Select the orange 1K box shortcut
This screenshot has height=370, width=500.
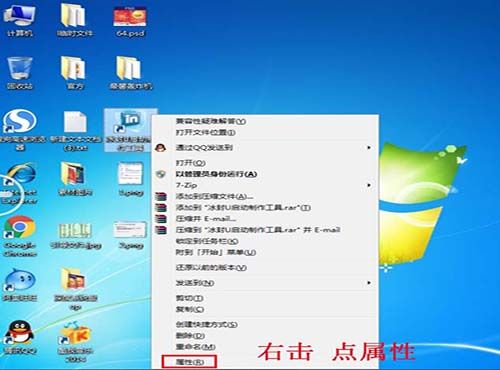point(75,341)
